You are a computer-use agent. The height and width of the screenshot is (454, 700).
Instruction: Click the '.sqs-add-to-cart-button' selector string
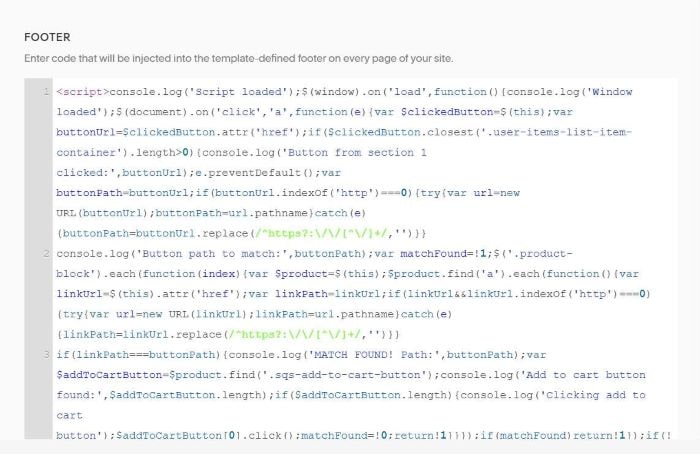pos(289,375)
